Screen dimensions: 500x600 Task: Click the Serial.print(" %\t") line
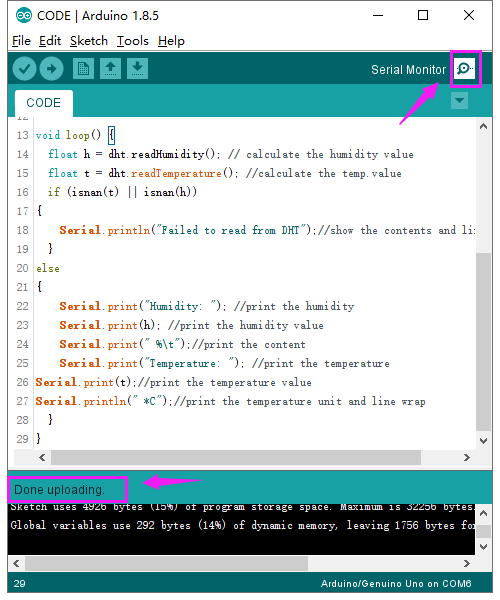point(182,344)
